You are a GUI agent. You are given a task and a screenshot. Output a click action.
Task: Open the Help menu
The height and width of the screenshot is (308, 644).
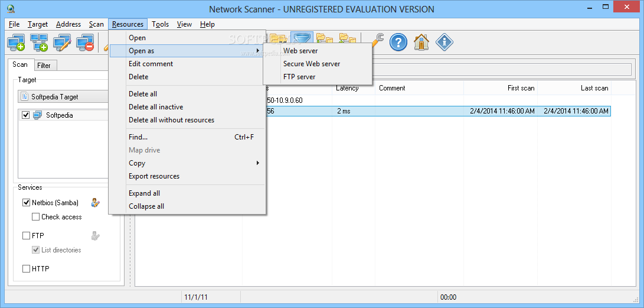pos(207,24)
